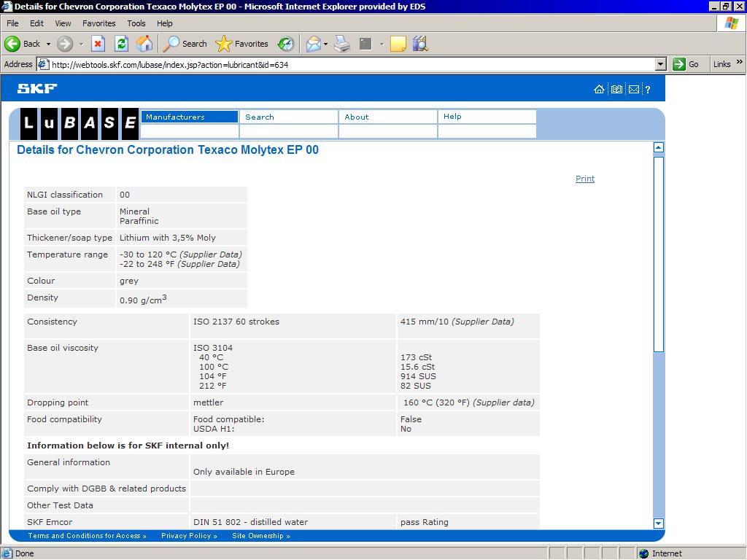The height and width of the screenshot is (560, 747).
Task: Click the Print link on the page
Action: click(584, 179)
